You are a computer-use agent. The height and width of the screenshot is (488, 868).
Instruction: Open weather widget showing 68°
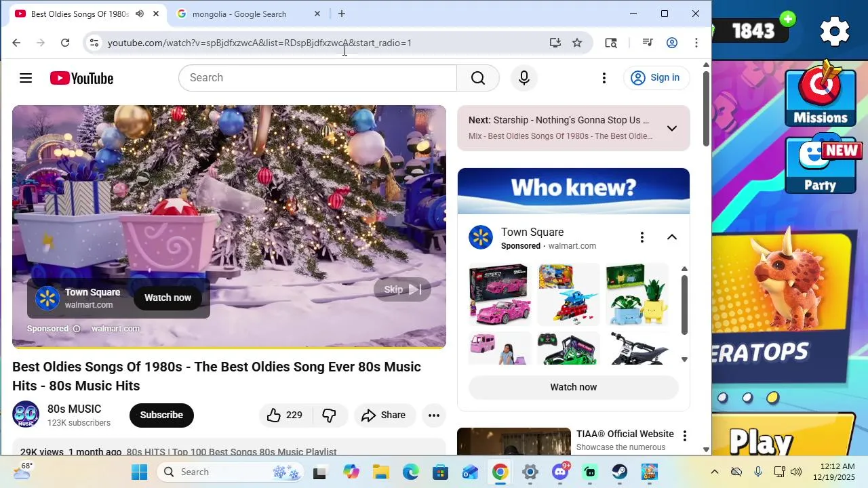[x=22, y=471]
